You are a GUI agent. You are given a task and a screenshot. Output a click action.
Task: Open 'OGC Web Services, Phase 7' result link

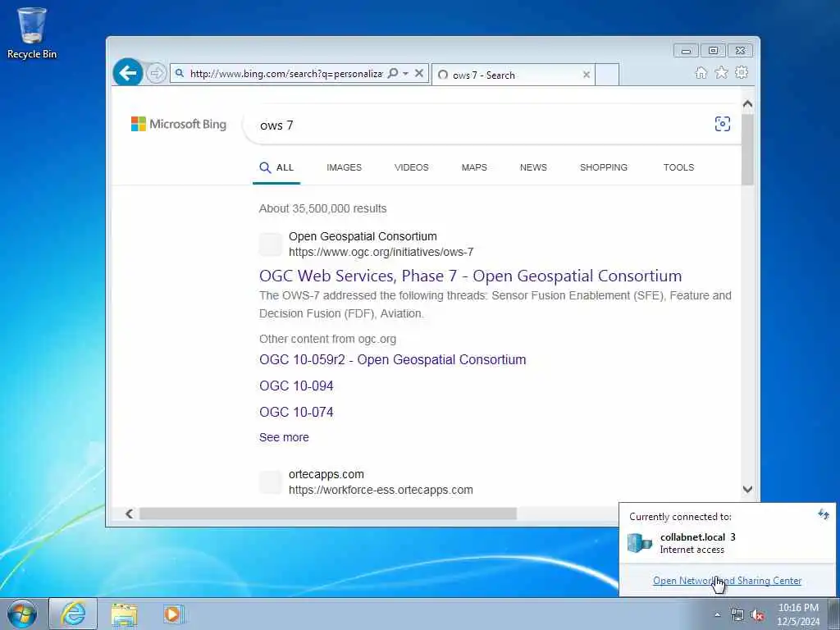coord(470,276)
